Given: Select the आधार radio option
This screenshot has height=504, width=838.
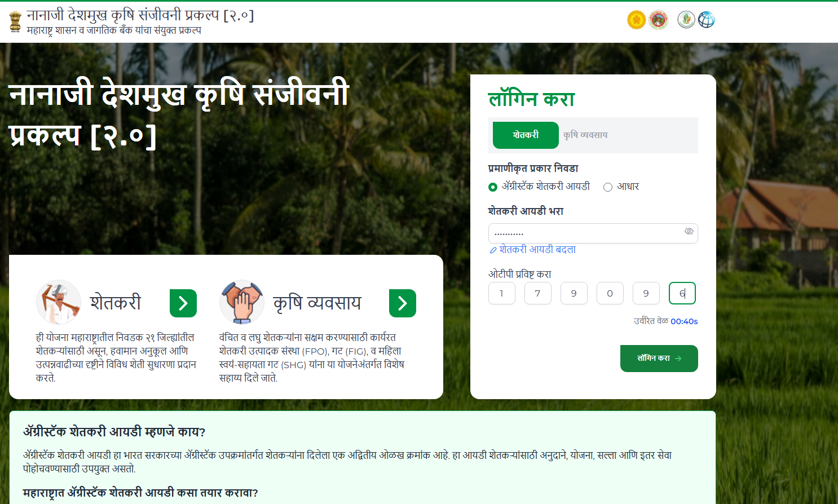Looking at the screenshot, I should (x=608, y=187).
